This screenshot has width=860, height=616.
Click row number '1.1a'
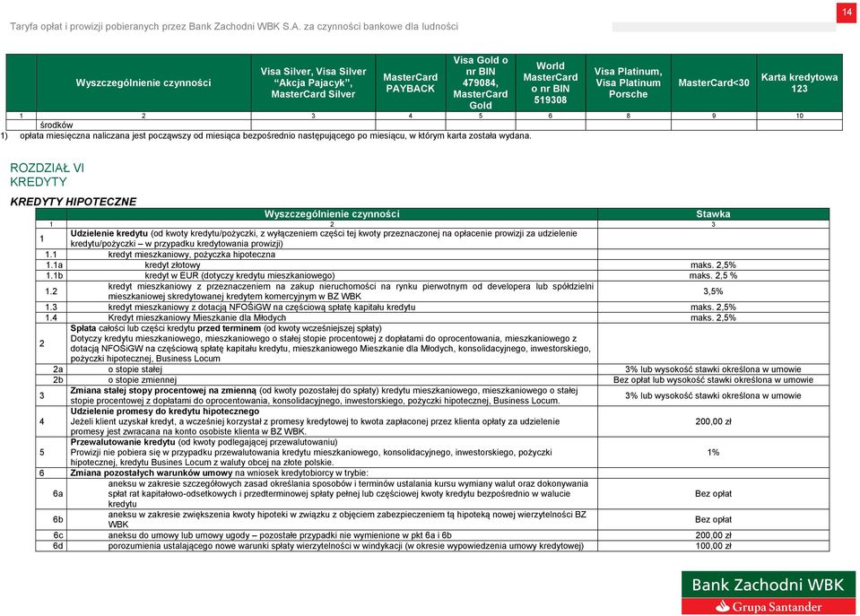54,265
